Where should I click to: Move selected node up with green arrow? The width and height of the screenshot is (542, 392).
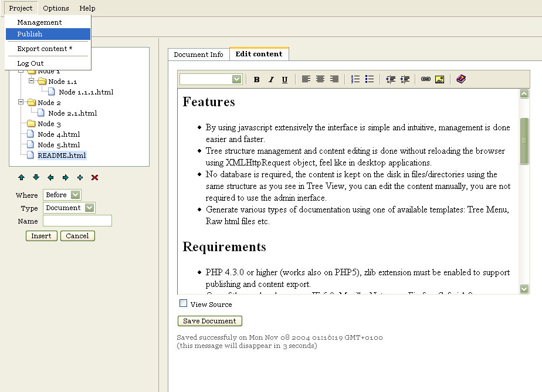(22, 177)
